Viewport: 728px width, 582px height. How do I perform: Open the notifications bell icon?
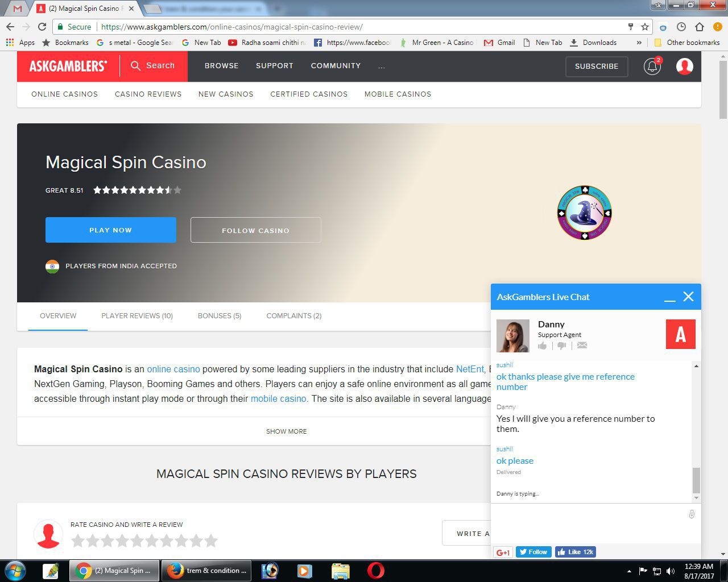point(652,66)
